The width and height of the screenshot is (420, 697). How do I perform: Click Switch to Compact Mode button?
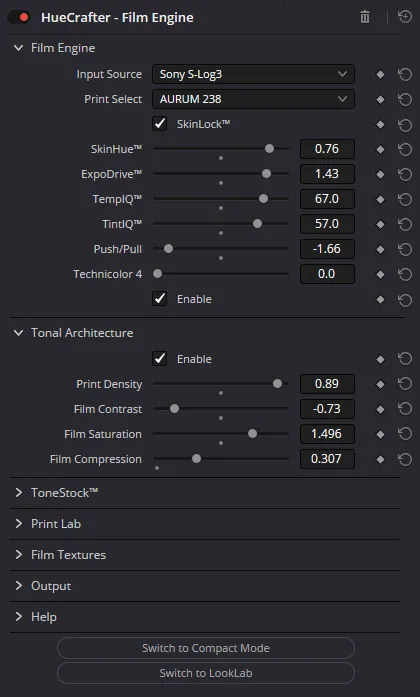[206, 648]
